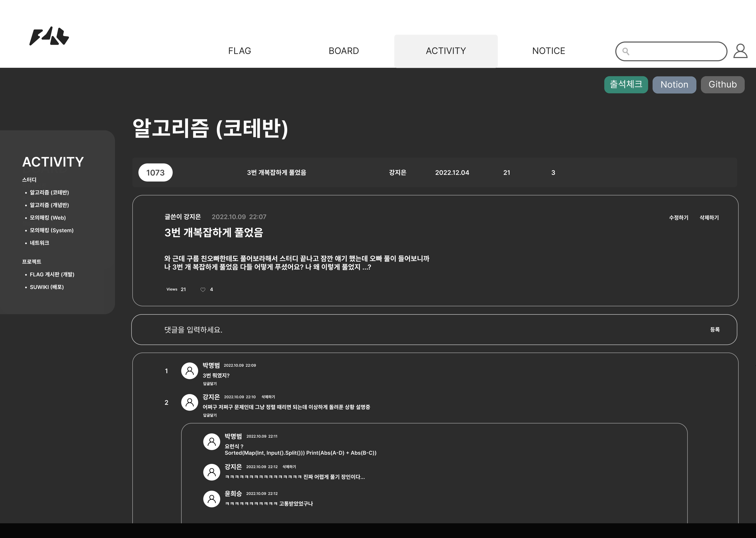
Task: Click commenter name 윤희승
Action: [233, 494]
